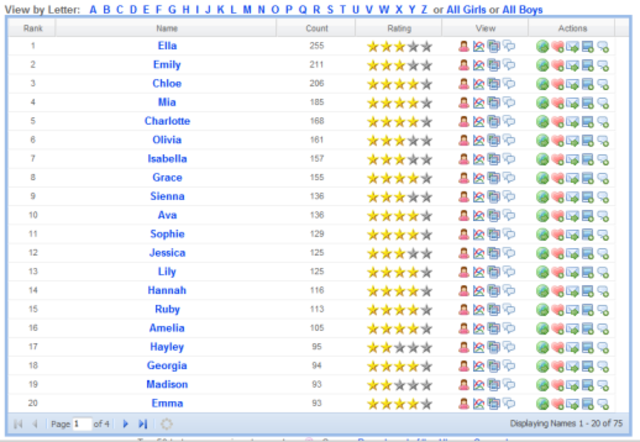View names starting with letter Z
The image size is (640, 442).
tap(424, 9)
